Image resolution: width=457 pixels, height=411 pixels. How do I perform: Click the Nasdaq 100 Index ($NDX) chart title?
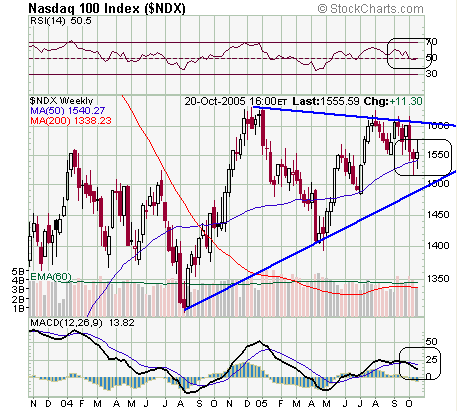tap(107, 8)
